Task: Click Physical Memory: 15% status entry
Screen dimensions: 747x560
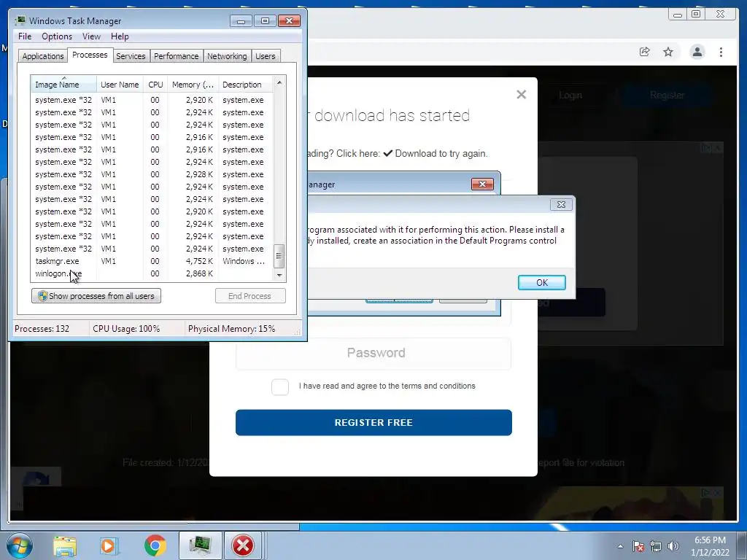Action: 231,329
